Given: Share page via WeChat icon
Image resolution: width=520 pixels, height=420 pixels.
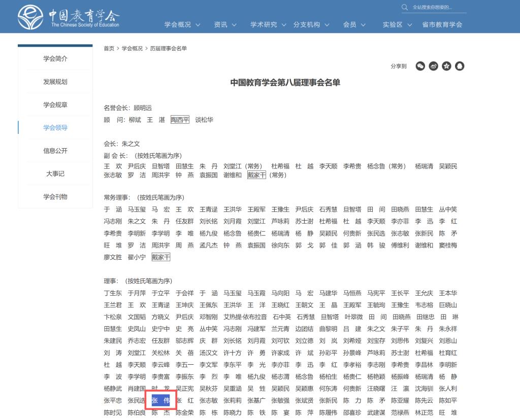Looking at the screenshot, I should click(420, 66).
